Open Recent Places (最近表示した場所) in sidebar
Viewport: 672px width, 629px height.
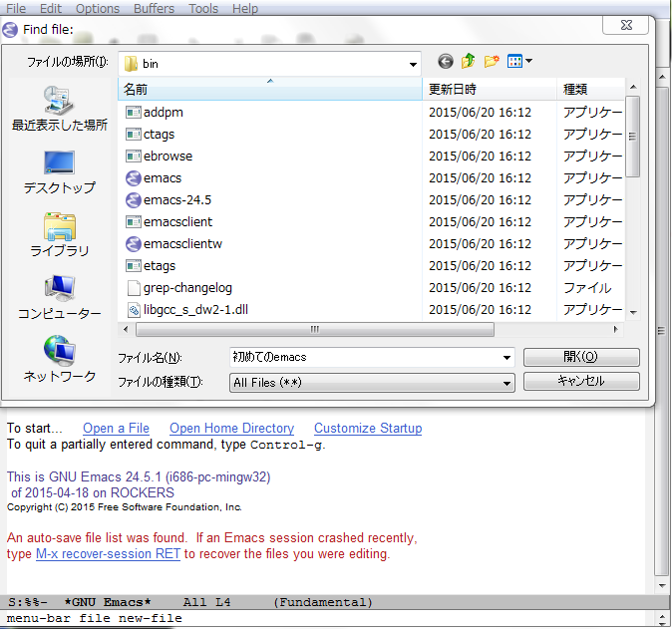pyautogui.click(x=59, y=108)
